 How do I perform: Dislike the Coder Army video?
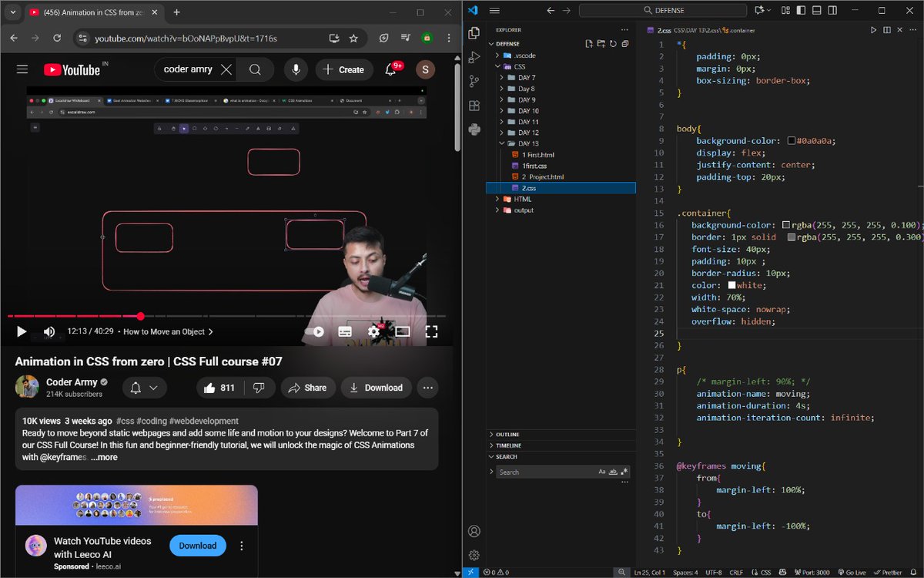pyautogui.click(x=259, y=388)
